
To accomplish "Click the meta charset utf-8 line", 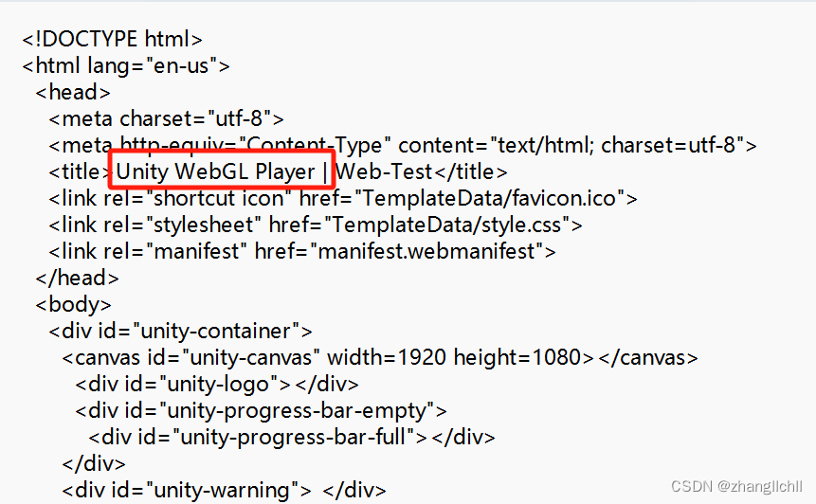I will [x=167, y=119].
